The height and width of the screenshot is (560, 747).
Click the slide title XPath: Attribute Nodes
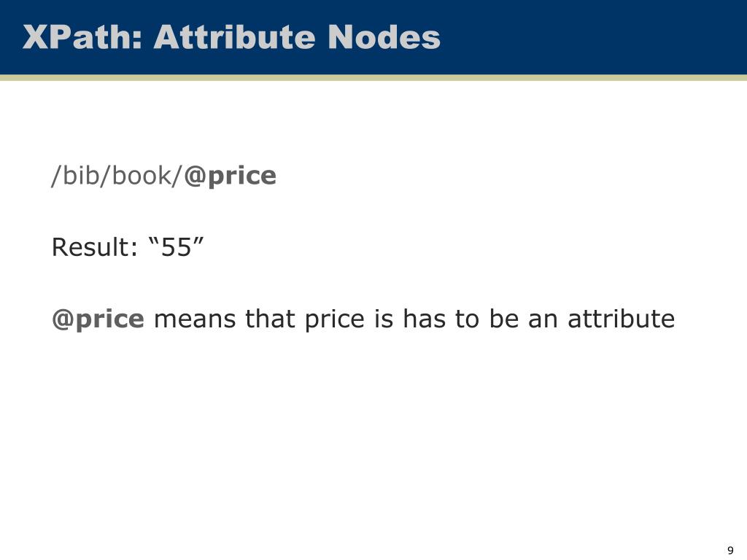tap(231, 37)
